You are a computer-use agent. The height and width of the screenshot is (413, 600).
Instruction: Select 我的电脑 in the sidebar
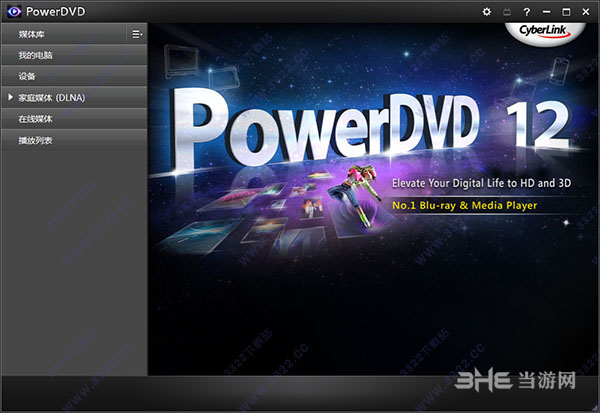(74, 55)
